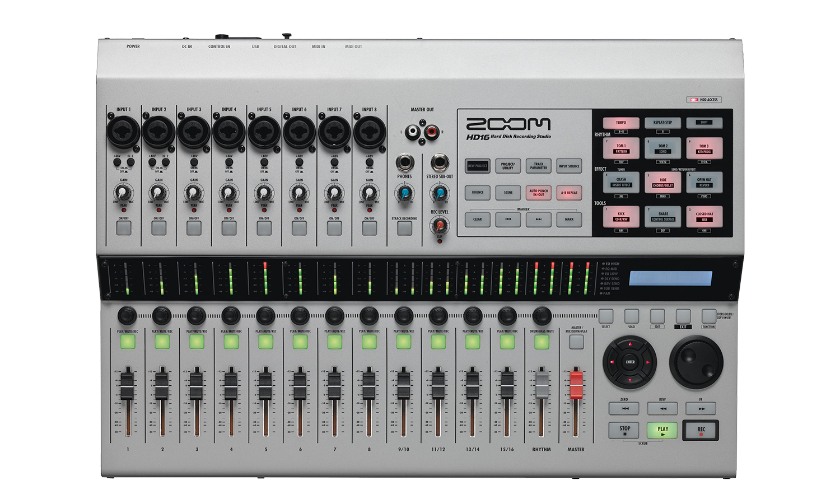
Task: Adjust the red REC LEVEL knob
Action: [x=440, y=225]
